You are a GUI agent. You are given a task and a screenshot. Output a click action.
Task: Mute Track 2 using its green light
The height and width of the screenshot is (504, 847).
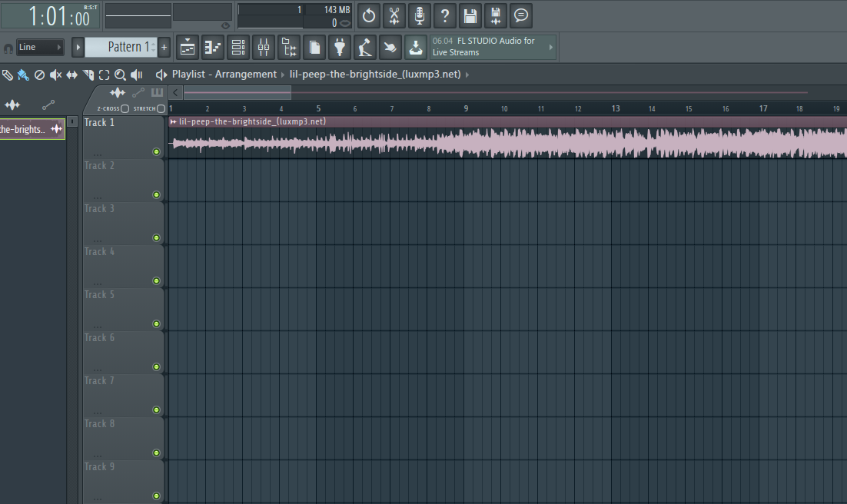157,195
